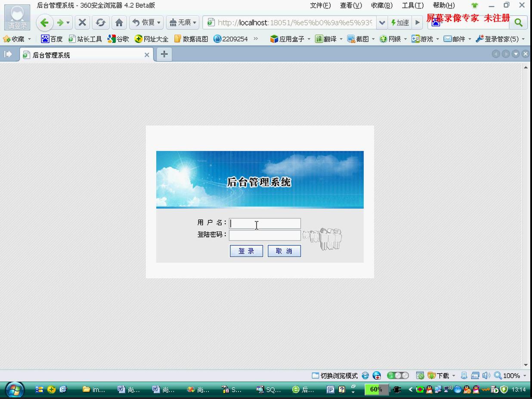Open a new tab with the plus button
532x399 pixels.
point(164,54)
